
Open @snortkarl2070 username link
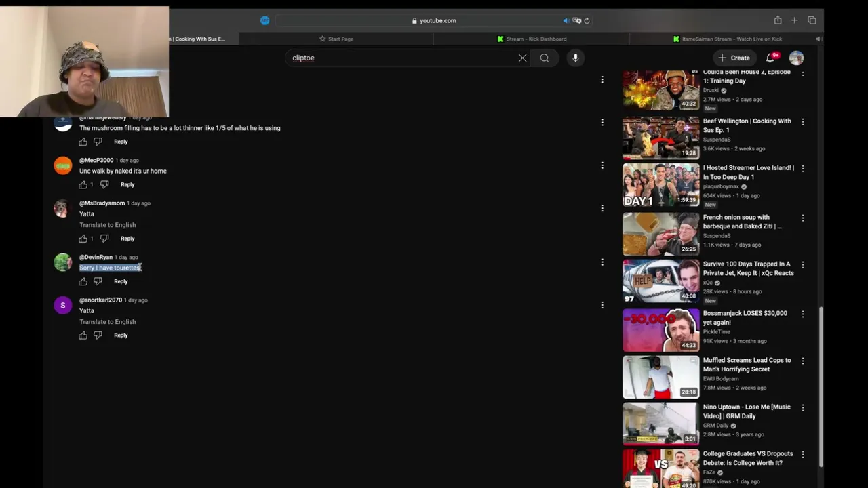100,300
